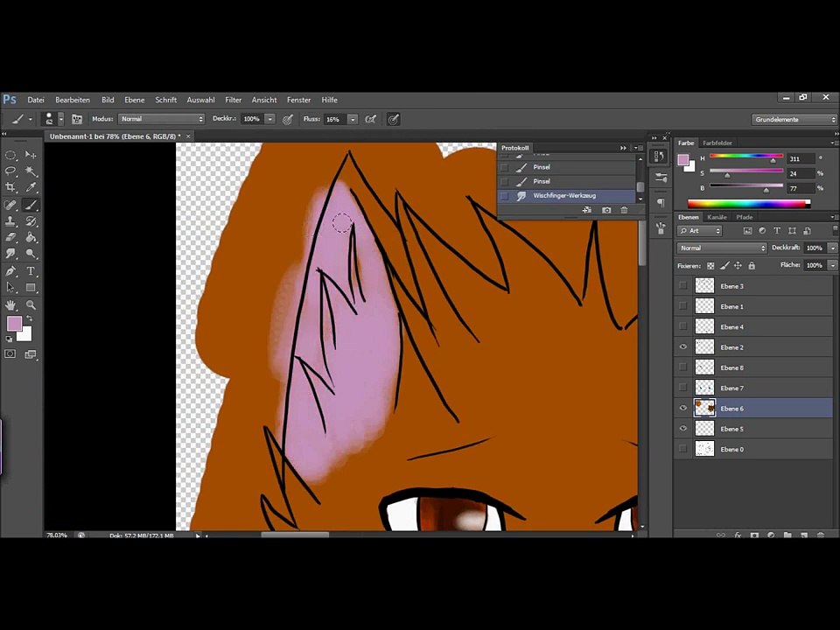Switch to the Farbfelder tab
This screenshot has height=630, width=840.
pos(717,143)
